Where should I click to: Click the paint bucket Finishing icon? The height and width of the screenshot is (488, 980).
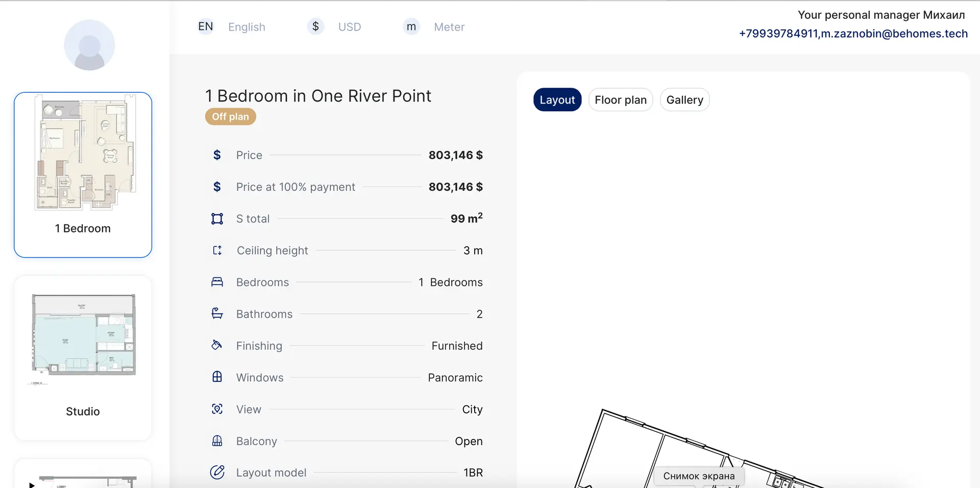click(217, 345)
